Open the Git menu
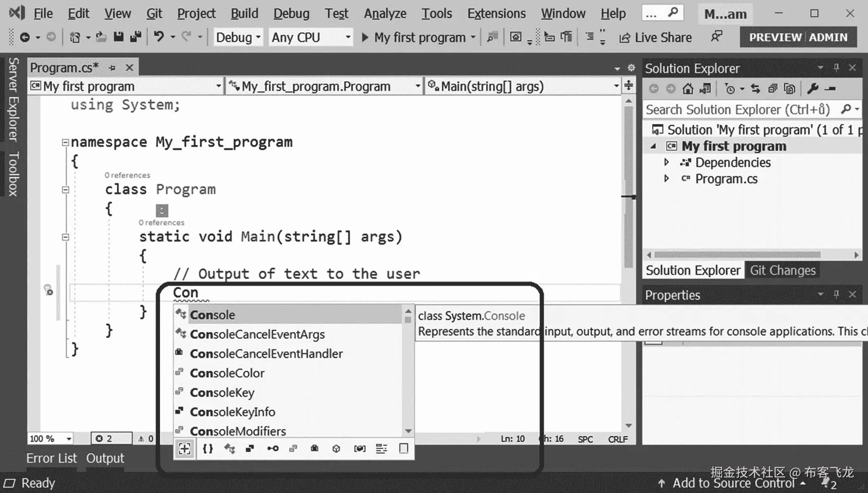 154,13
